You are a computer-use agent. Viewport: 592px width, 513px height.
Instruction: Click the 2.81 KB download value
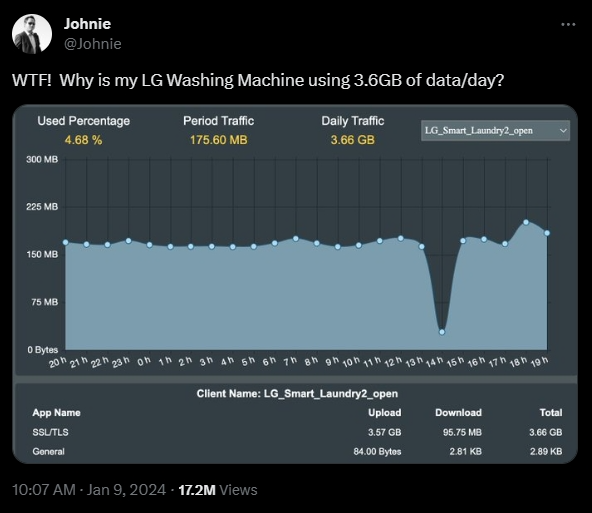(x=466, y=451)
